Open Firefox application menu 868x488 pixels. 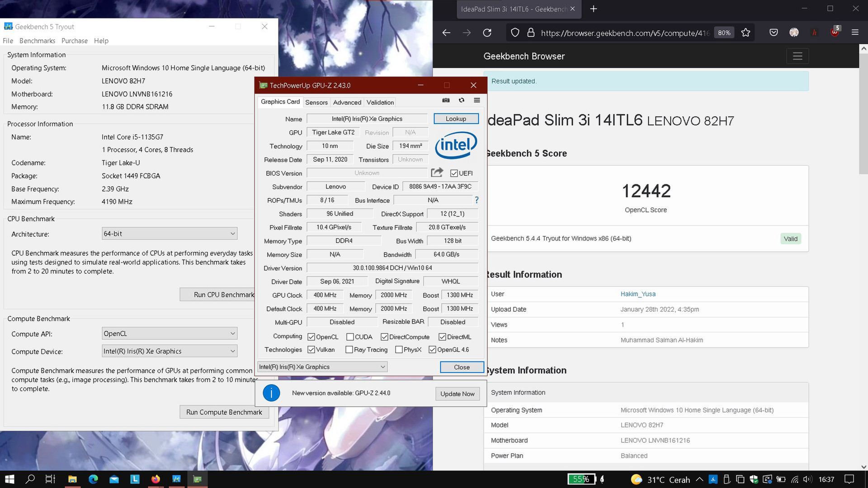tap(855, 33)
